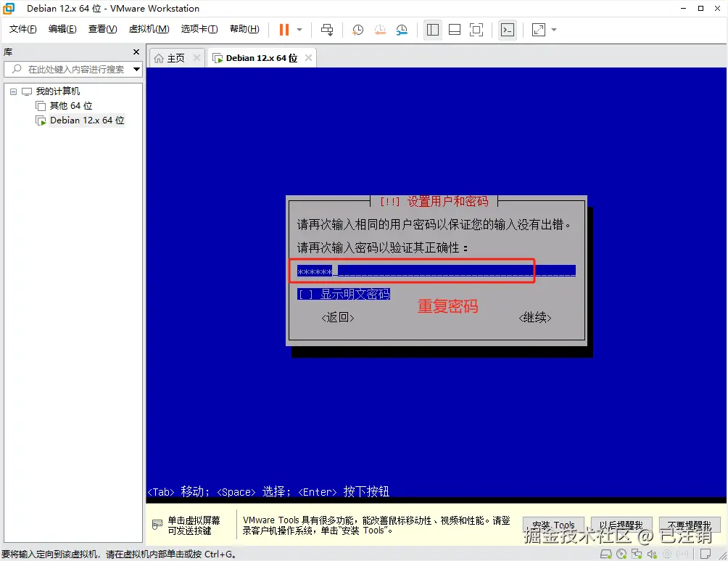Revert the virtual machine to its snapshot
The image size is (728, 561).
379,30
